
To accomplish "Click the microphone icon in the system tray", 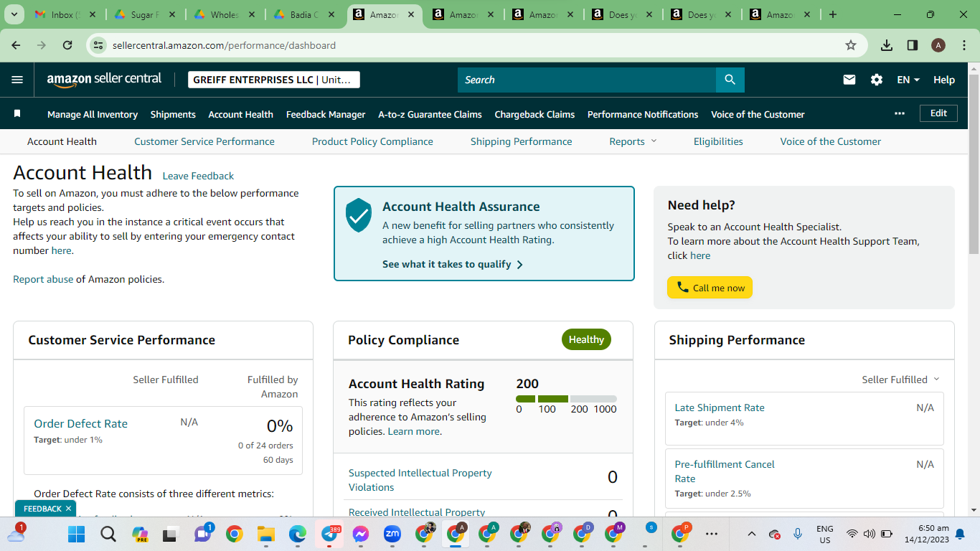I will pos(797,534).
